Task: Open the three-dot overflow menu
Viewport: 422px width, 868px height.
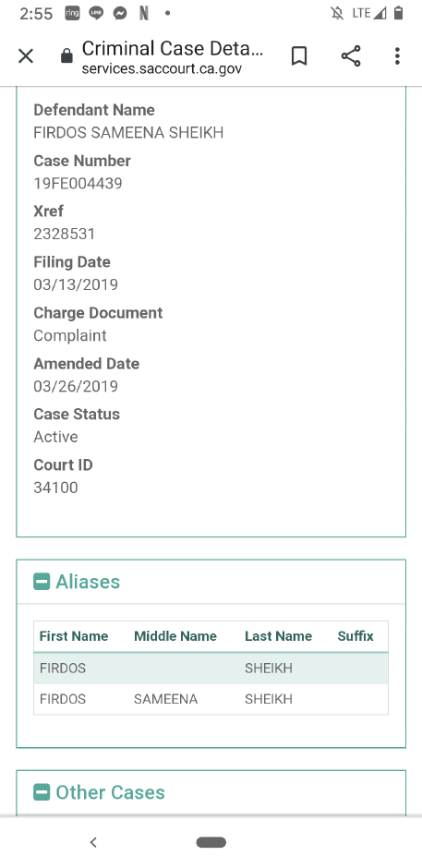Action: coord(397,56)
